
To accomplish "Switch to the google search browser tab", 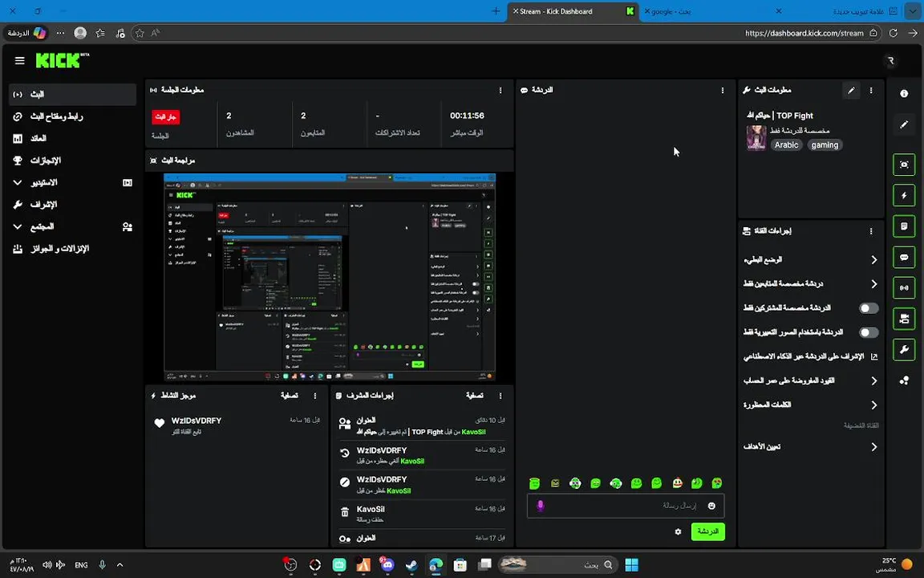I will tap(713, 11).
